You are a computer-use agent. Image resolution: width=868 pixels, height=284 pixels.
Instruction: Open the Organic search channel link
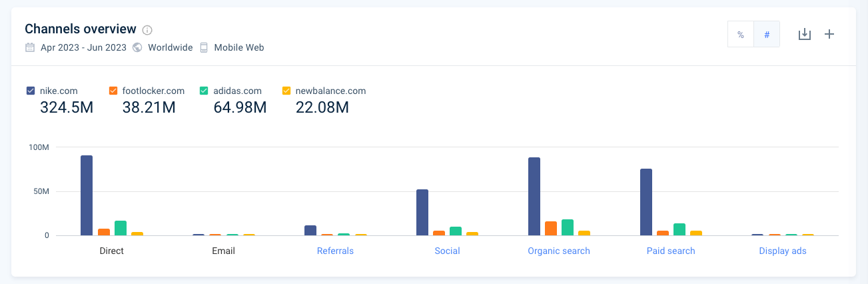559,251
